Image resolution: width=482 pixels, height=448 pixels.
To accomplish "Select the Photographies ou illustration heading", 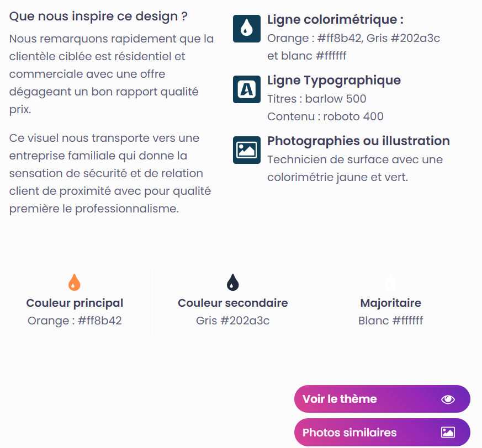I will (x=358, y=141).
